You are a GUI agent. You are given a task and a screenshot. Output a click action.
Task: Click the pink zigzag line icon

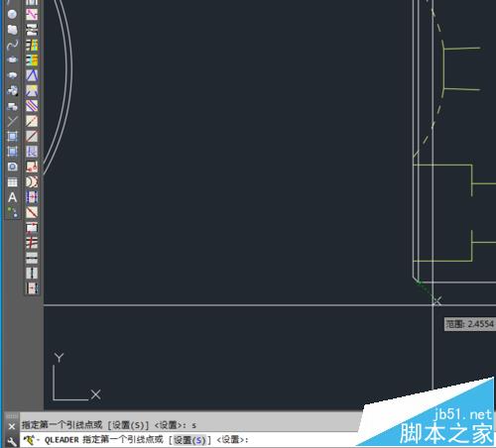pyautogui.click(x=32, y=14)
